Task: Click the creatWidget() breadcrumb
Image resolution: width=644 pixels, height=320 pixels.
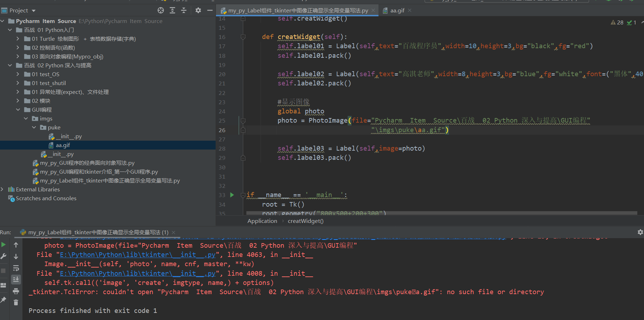Action: [x=306, y=221]
